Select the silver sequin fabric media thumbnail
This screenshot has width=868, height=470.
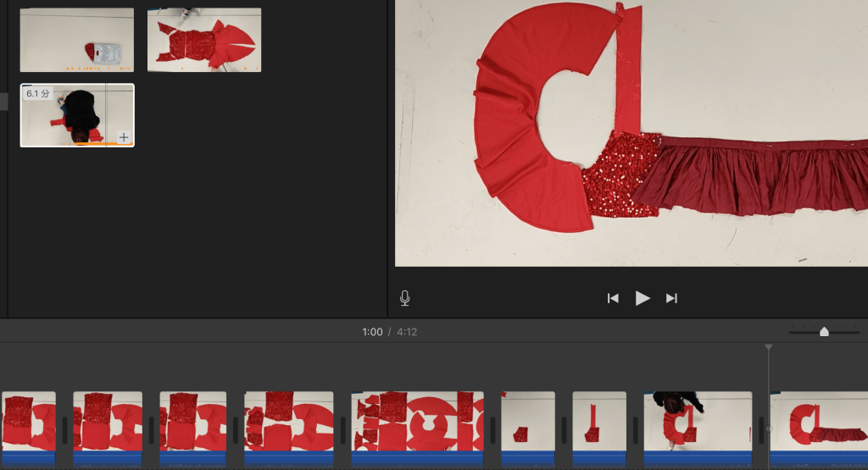77,40
